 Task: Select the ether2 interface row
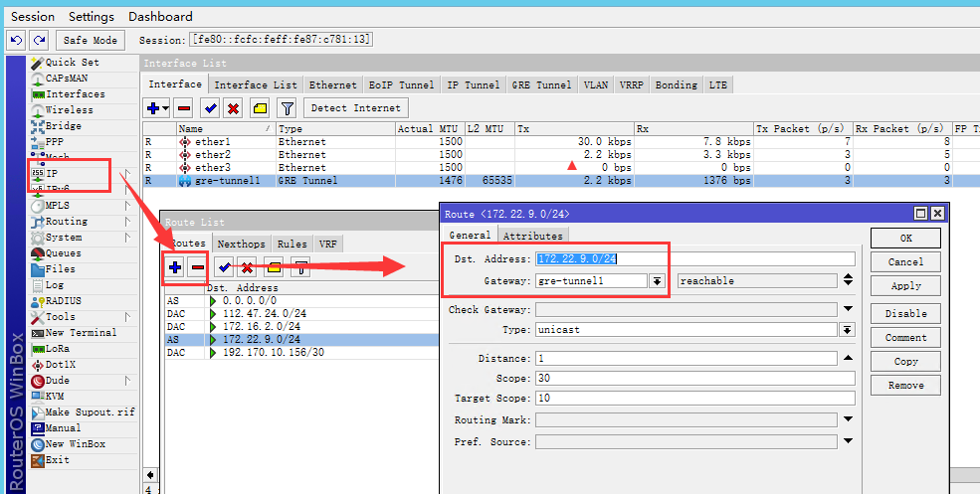(561, 154)
